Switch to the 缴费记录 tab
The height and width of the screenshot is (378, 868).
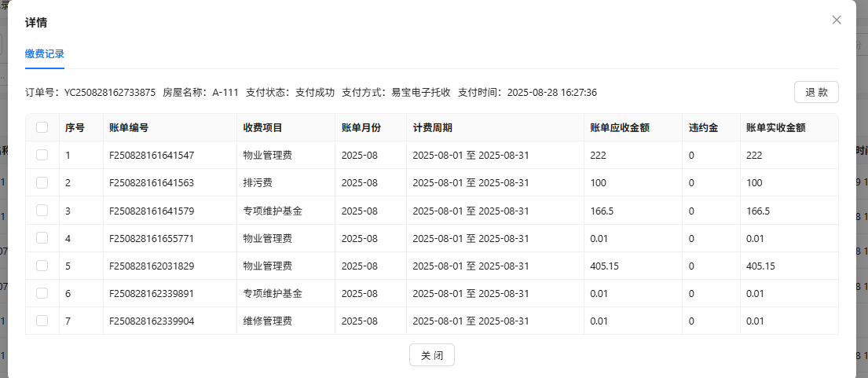(45, 54)
